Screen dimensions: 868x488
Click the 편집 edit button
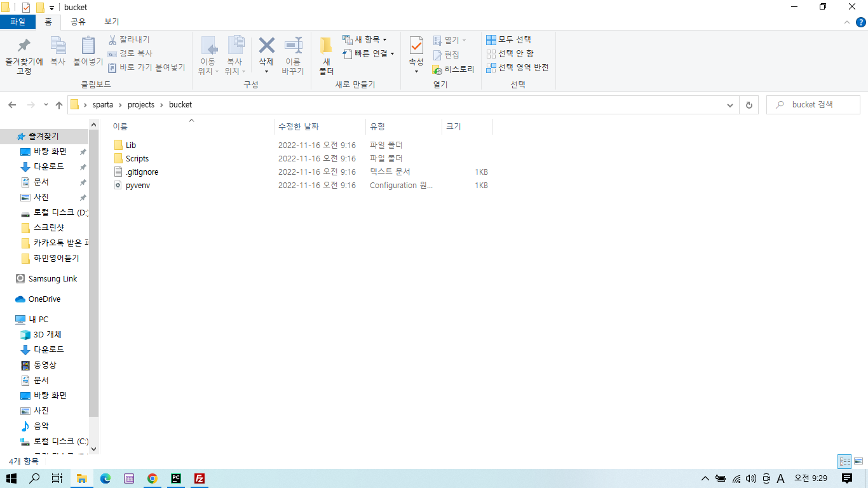446,55
